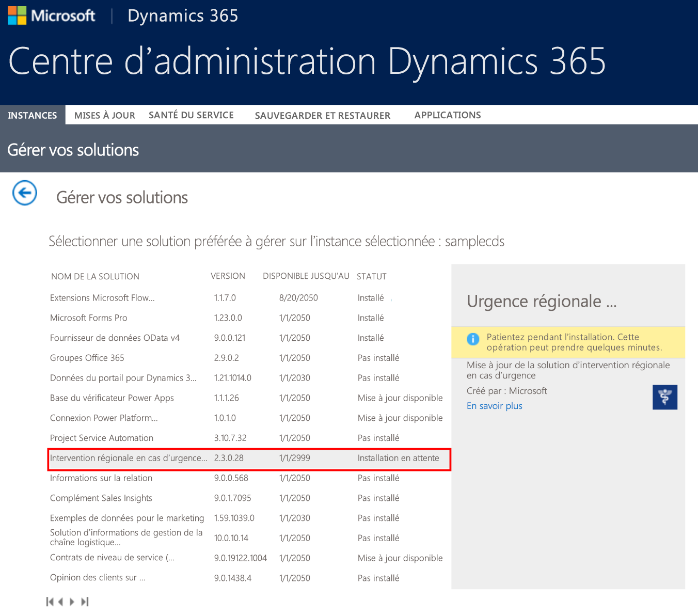Select Opinion des clients sur solution
Screen dimensions: 698x616
point(249,578)
